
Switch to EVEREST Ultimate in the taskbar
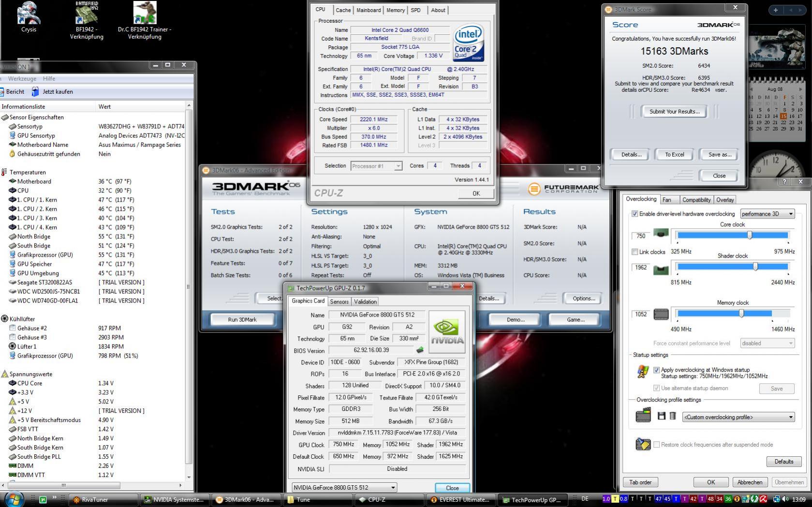[461, 500]
